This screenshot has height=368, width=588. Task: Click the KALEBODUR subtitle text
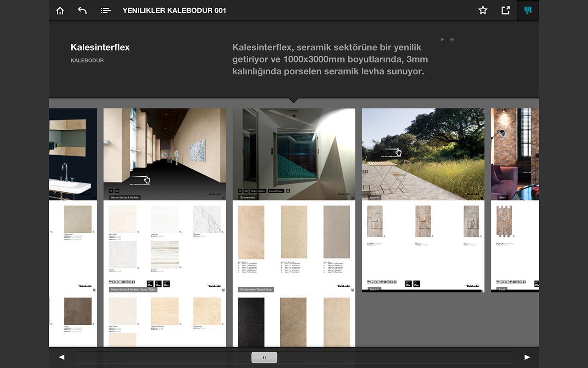click(x=87, y=60)
